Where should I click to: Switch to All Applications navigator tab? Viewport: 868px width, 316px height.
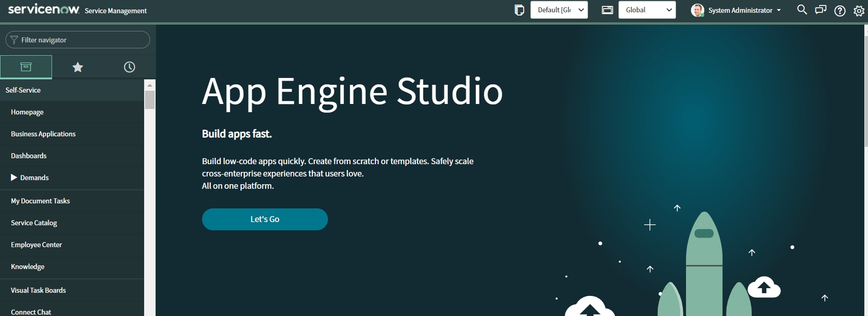[26, 67]
